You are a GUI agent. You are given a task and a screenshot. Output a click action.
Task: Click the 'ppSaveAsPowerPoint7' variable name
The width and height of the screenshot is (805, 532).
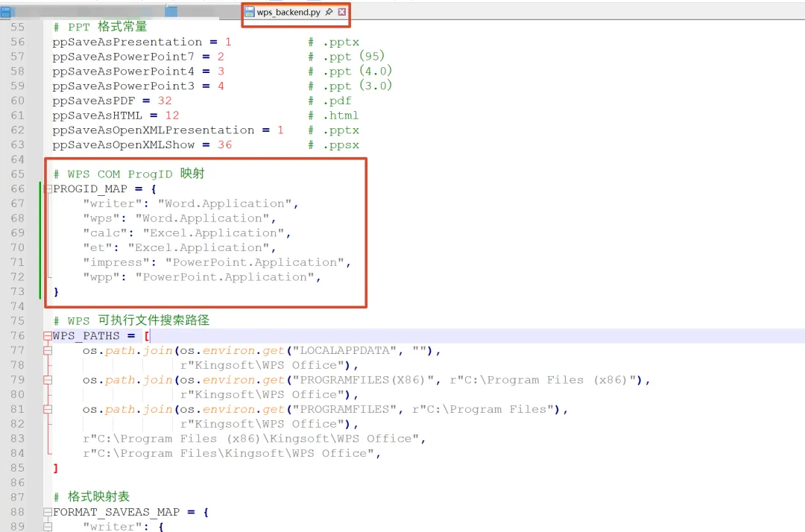coord(123,57)
